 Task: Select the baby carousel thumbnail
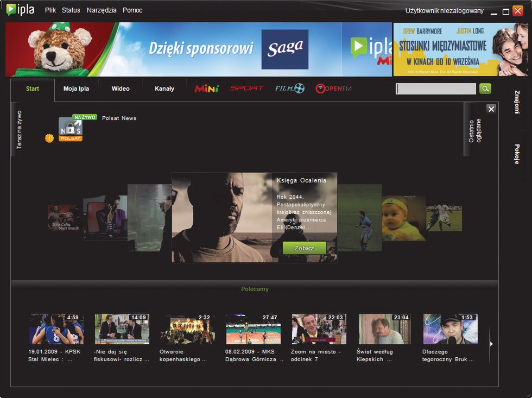click(404, 218)
